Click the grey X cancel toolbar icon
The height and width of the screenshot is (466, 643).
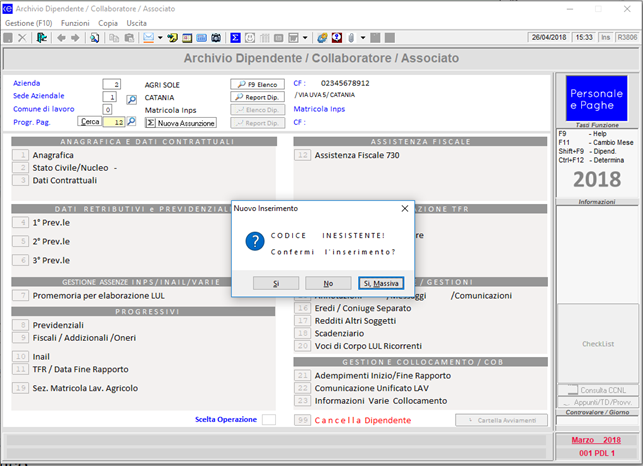tap(22, 38)
